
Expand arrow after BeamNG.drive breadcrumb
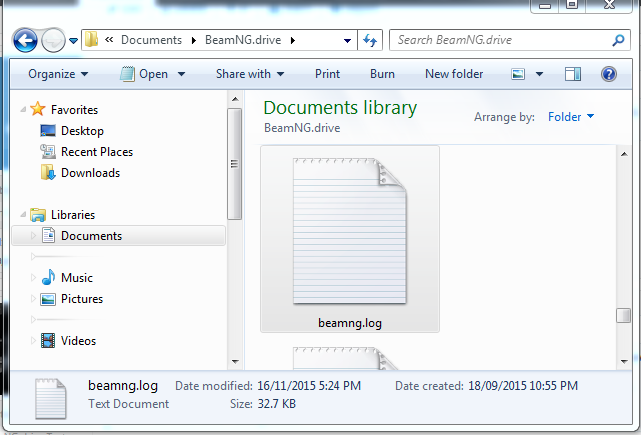[293, 40]
